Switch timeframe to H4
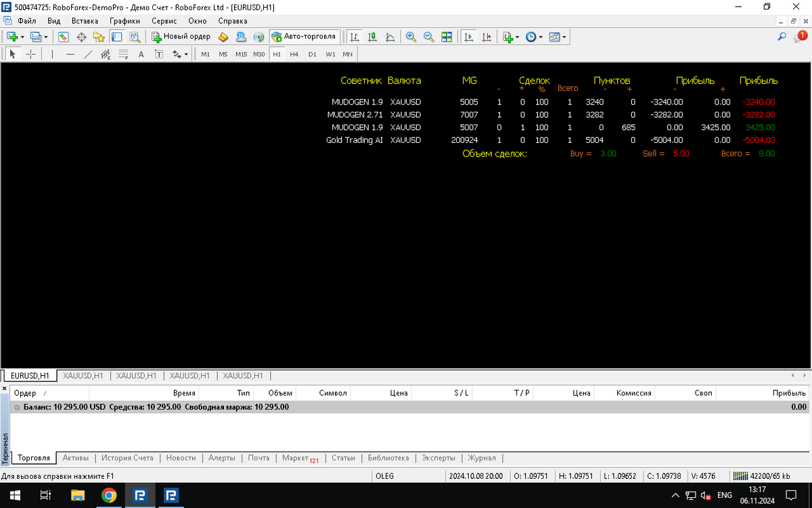The height and width of the screenshot is (508, 812). [294, 54]
